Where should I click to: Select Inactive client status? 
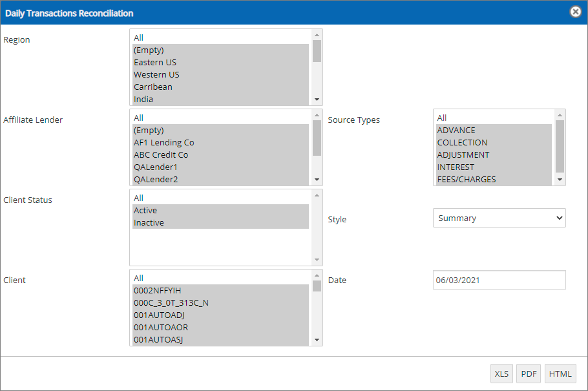[x=149, y=223]
